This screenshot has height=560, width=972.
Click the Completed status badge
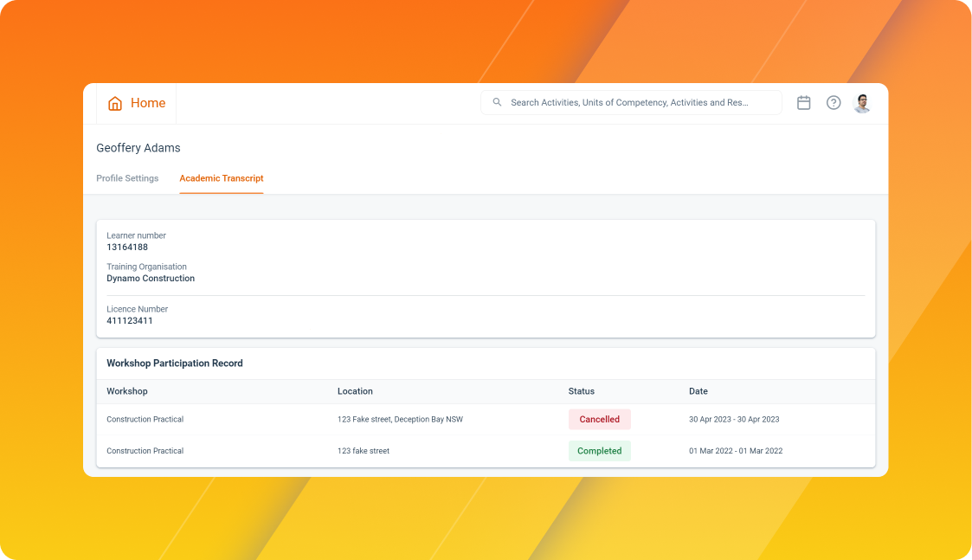tap(600, 451)
